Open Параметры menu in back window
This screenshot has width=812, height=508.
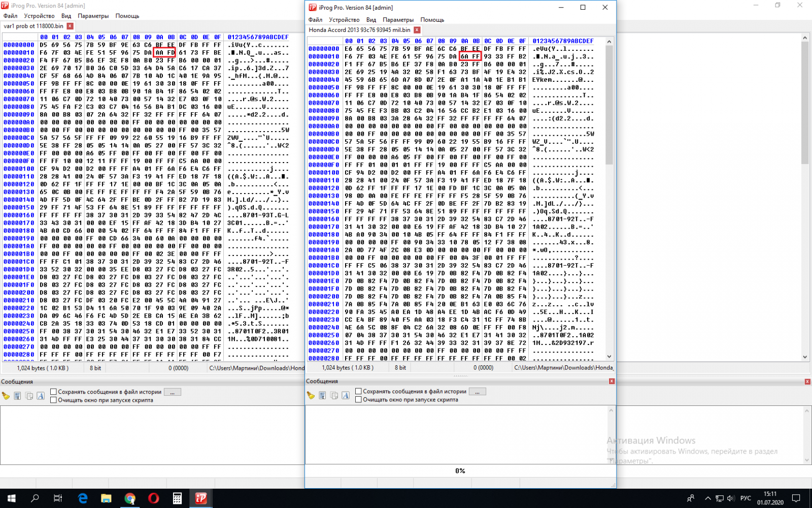coord(93,16)
